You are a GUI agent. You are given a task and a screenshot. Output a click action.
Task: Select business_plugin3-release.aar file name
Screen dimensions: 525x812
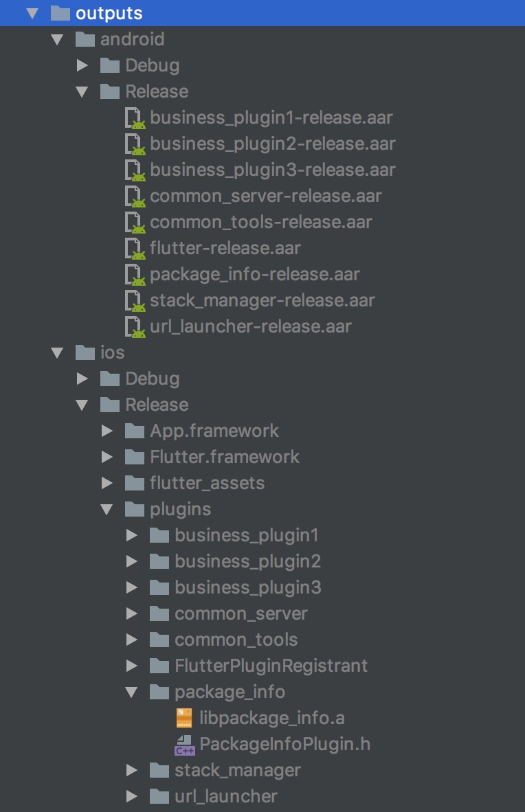pos(273,170)
